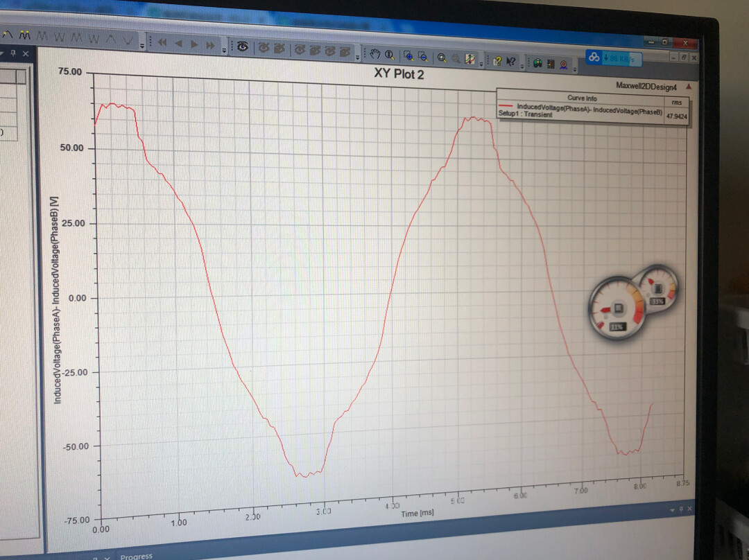The image size is (749, 560).
Task: Click the rewind-to-start animation button
Action: pos(162,42)
